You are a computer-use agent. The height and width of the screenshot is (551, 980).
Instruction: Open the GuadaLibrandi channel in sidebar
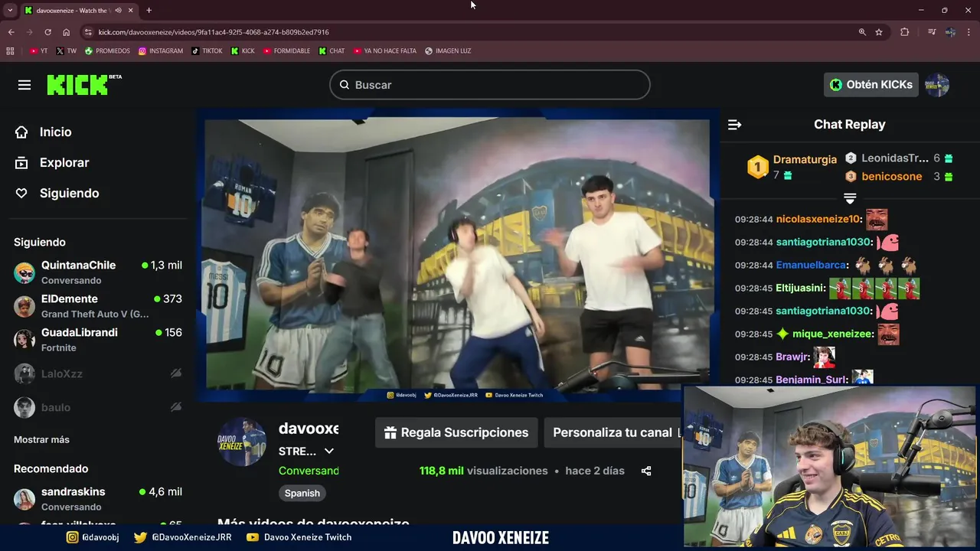[98, 340]
